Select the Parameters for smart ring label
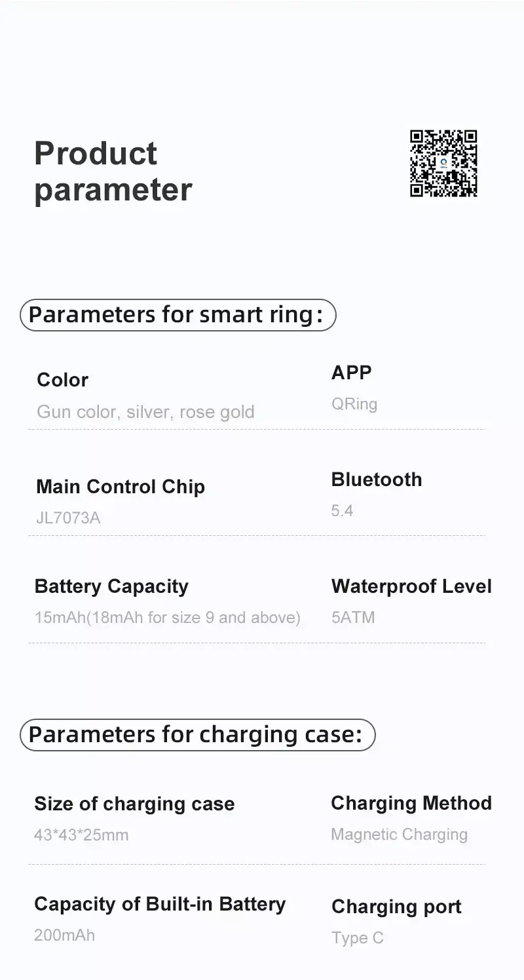The height and width of the screenshot is (980, 524). point(178,314)
